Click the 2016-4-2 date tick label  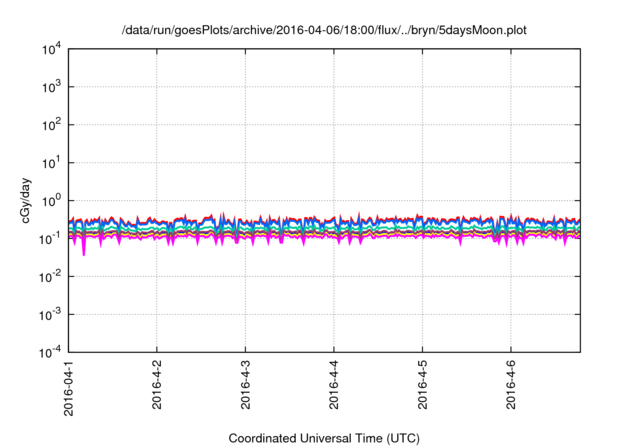click(157, 384)
